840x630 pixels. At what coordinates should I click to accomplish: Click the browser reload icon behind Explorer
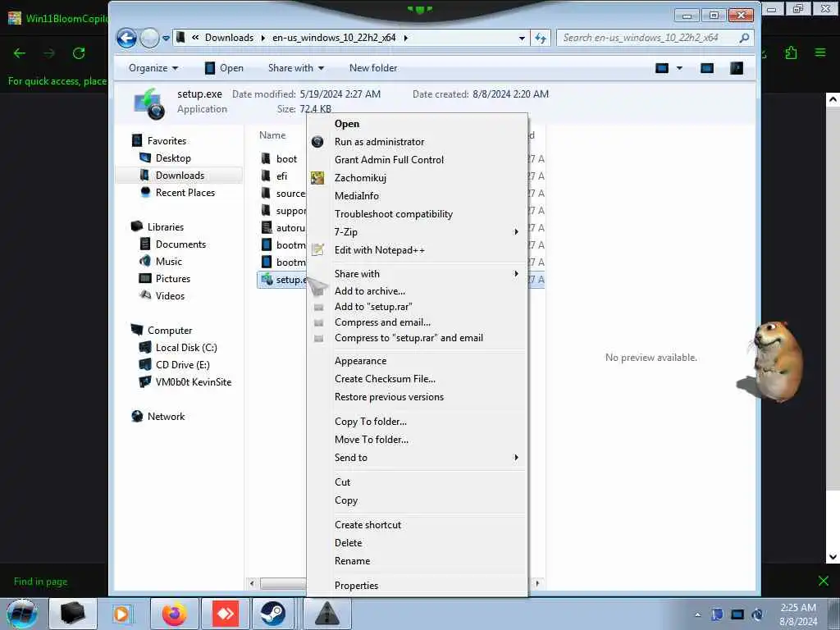coord(79,53)
